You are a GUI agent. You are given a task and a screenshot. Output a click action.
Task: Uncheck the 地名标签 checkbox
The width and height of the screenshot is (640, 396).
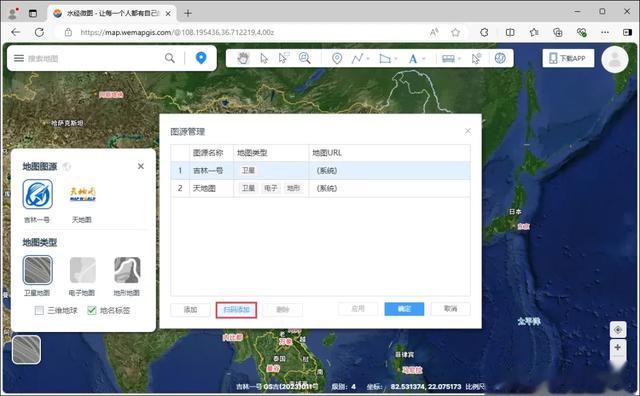(92, 310)
